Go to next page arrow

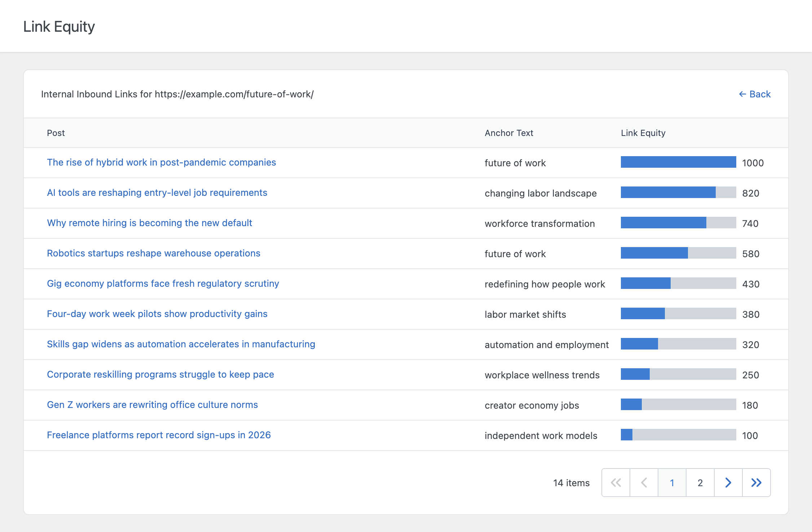(x=728, y=483)
